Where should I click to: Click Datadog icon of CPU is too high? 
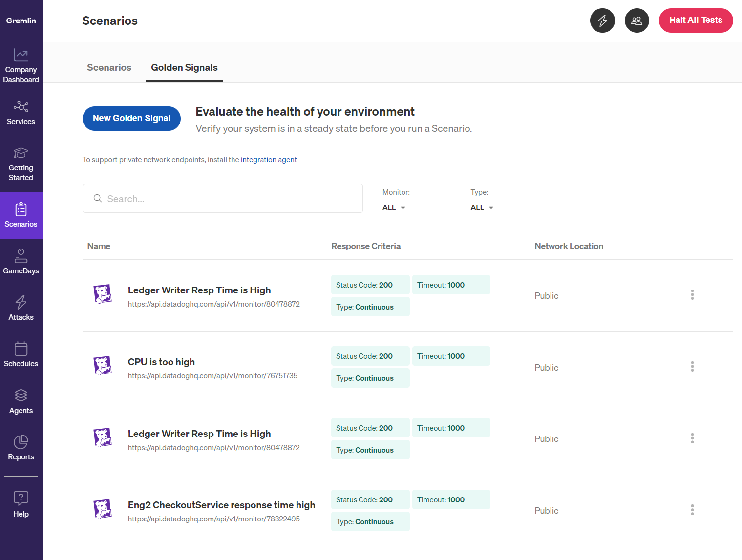(103, 366)
